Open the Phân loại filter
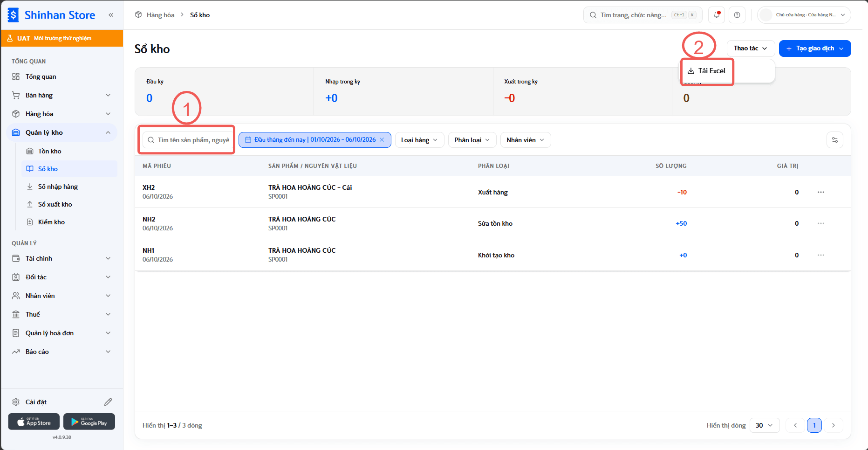 click(472, 140)
